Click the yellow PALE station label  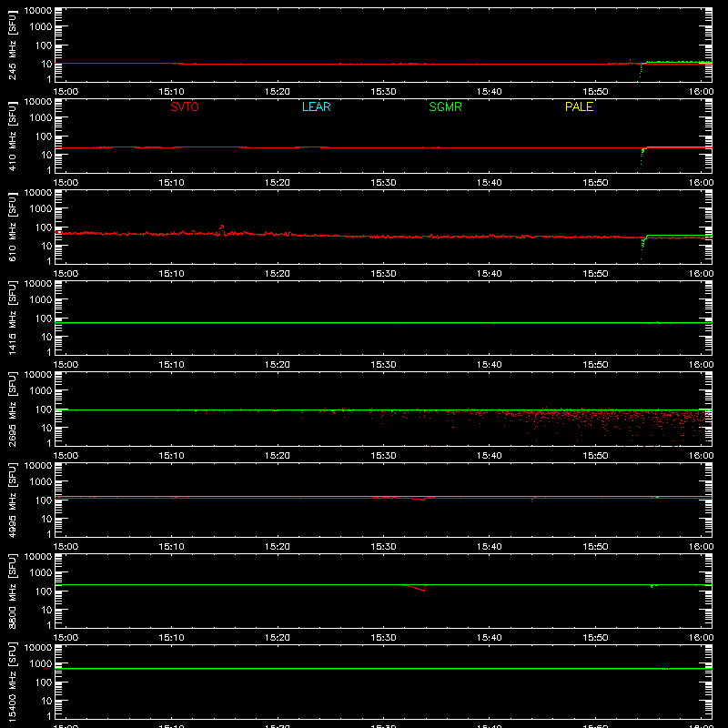coord(579,106)
